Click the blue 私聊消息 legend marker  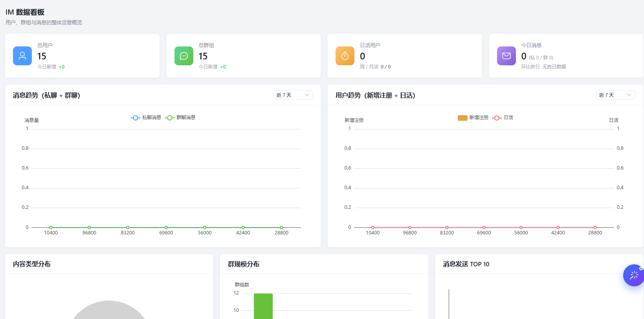pos(136,118)
